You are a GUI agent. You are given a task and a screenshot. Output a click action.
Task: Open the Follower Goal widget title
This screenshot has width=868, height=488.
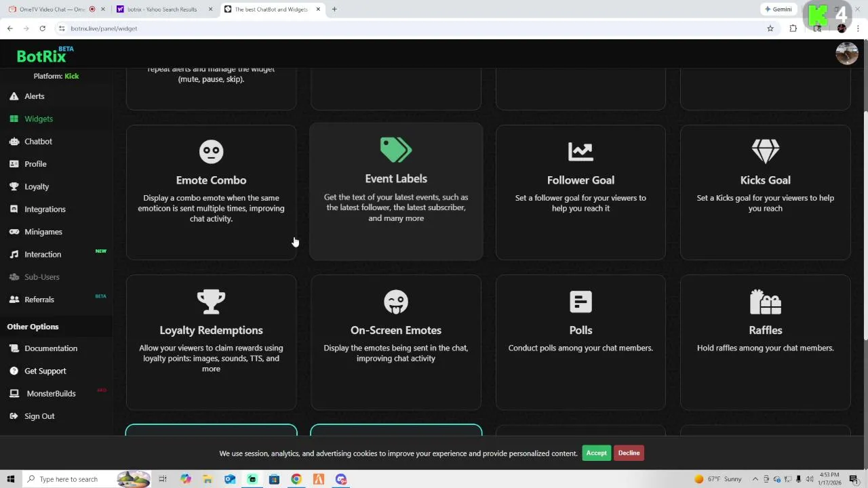[x=580, y=180]
